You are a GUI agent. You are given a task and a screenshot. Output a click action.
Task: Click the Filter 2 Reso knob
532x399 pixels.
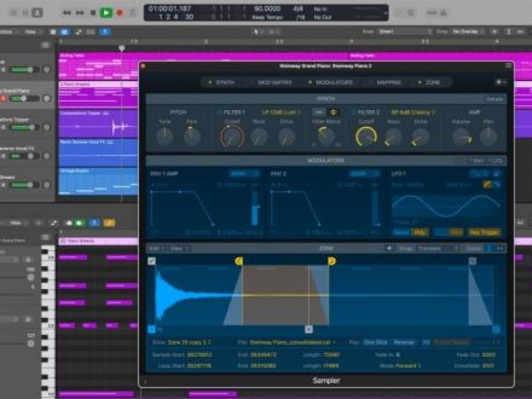coord(393,137)
